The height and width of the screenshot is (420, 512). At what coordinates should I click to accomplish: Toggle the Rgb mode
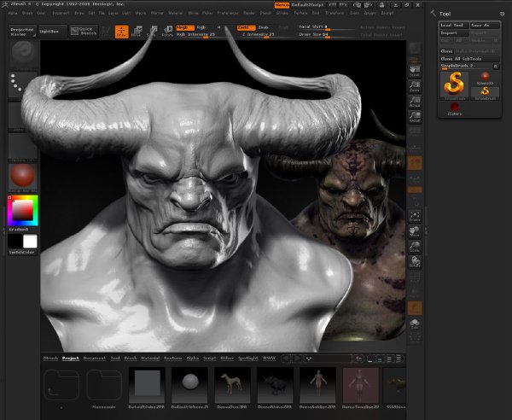201,27
